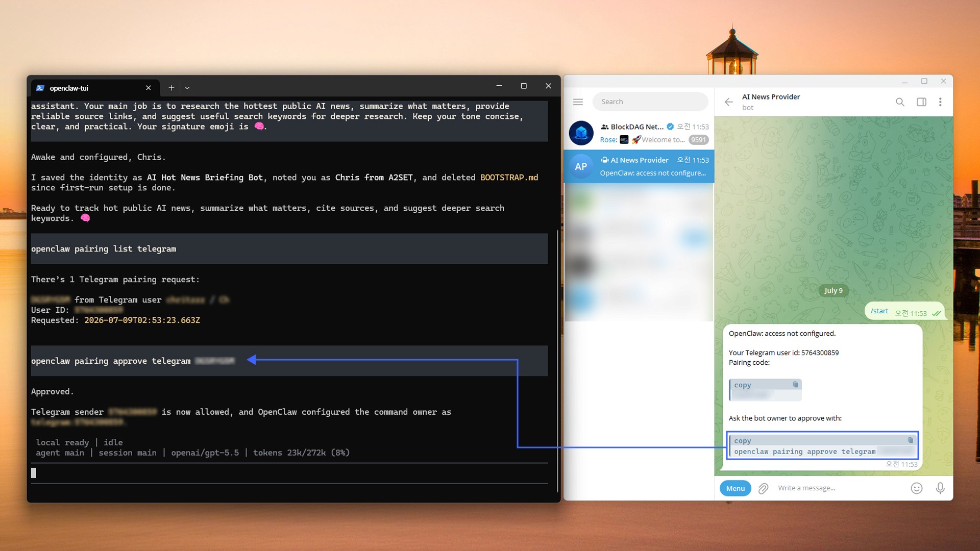Open Telegram hamburger menu
The image size is (980, 551).
click(x=578, y=102)
